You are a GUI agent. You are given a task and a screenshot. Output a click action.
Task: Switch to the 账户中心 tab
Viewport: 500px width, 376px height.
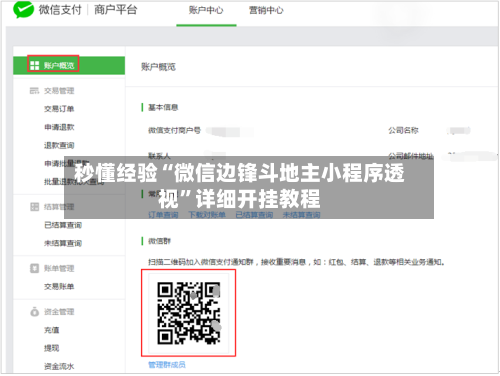coord(206,11)
